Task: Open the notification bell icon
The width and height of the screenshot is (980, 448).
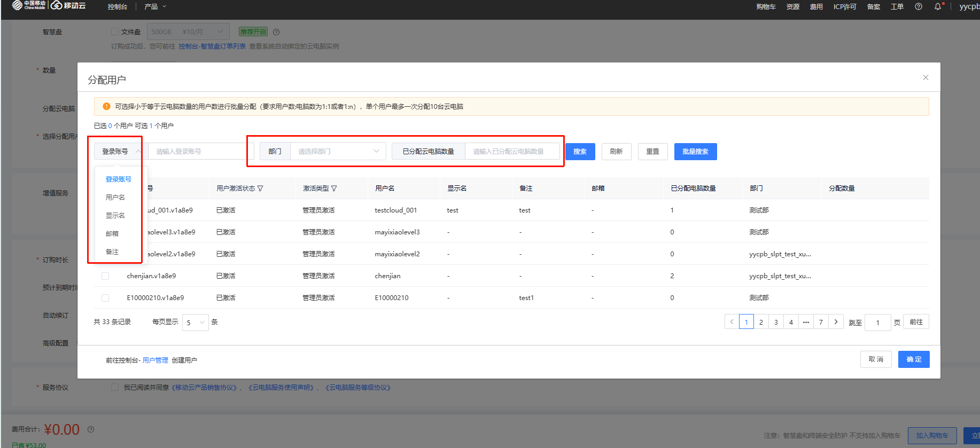Action: click(x=938, y=6)
